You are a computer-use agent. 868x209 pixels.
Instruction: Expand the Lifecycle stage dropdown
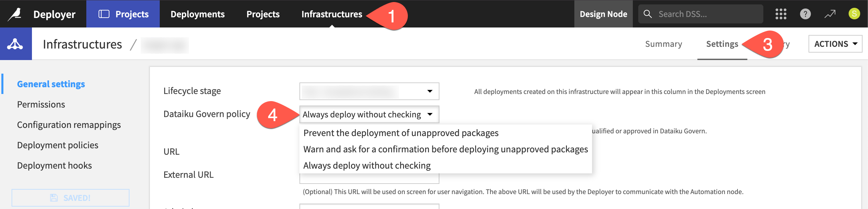[369, 91]
